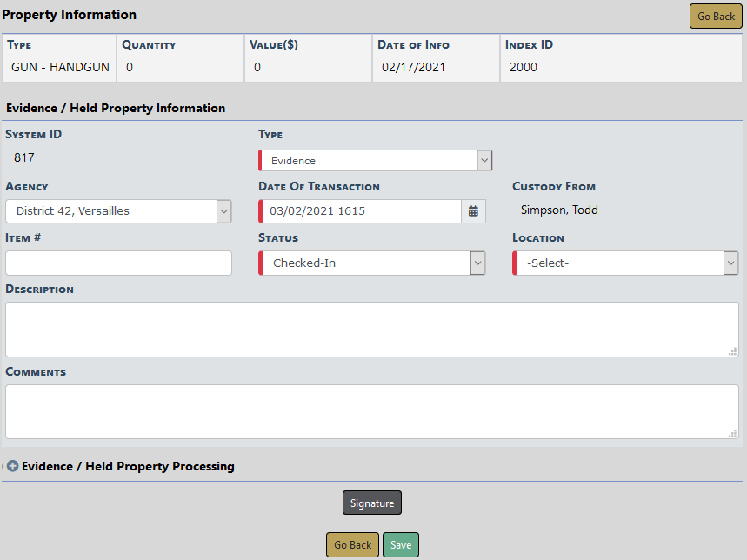Click into the Description text area
The height and width of the screenshot is (560, 747).
(371, 329)
